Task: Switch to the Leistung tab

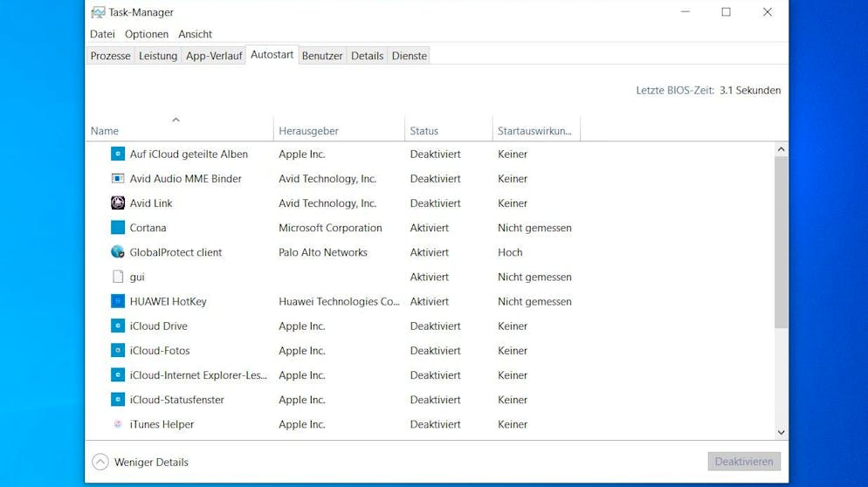Action: coord(158,56)
